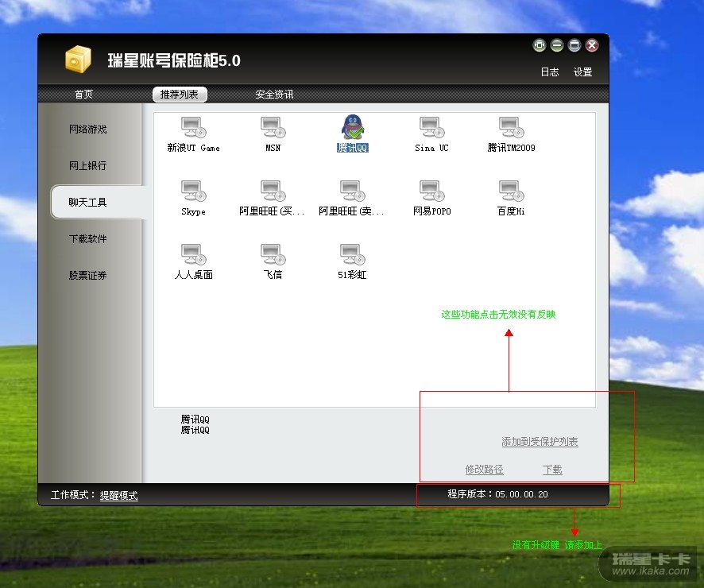This screenshot has height=588, width=704.
Task: Open the 首页 tab
Action: click(84, 95)
